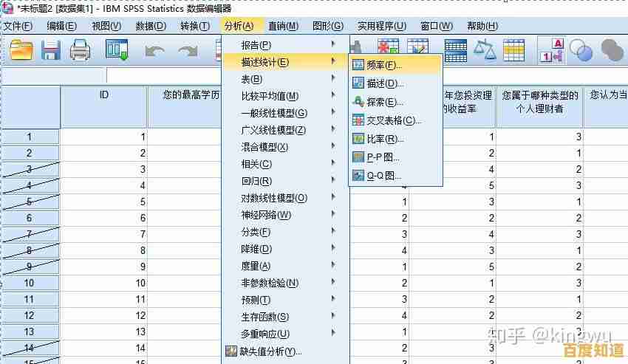Open 缺失值分析(Y)... from the menu

click(x=285, y=351)
